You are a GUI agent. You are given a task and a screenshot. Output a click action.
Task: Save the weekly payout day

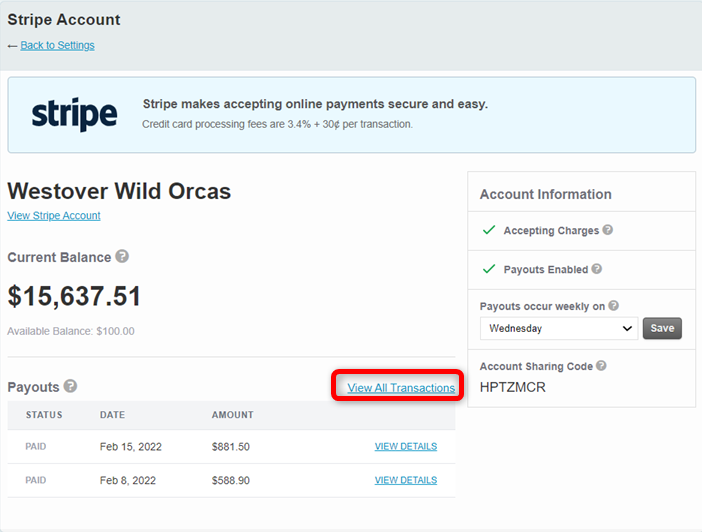pos(662,328)
